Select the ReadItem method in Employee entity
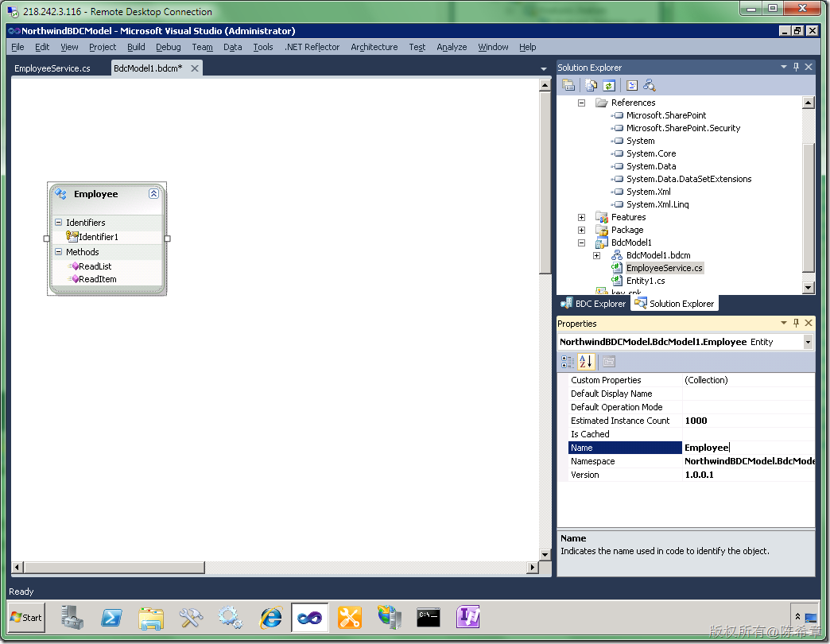Screen dimensions: 830x644 click(x=98, y=279)
